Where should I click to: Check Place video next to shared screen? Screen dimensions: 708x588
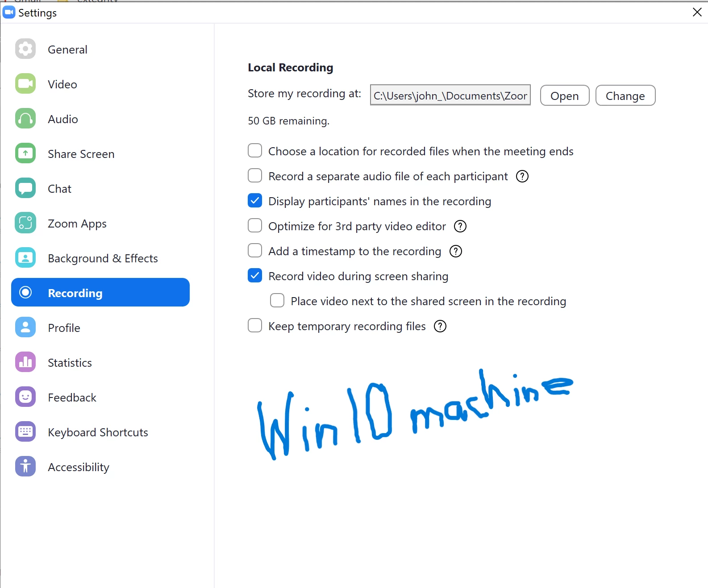pyautogui.click(x=277, y=301)
